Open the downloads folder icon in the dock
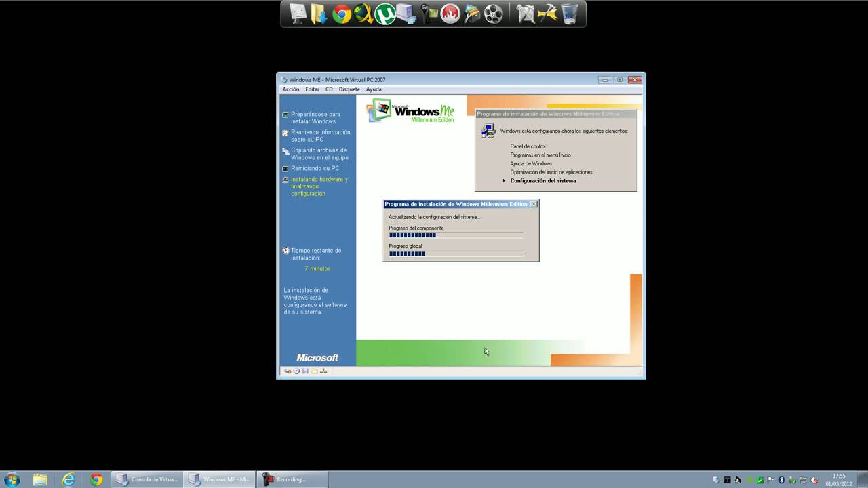The width and height of the screenshot is (868, 488). coord(319,14)
